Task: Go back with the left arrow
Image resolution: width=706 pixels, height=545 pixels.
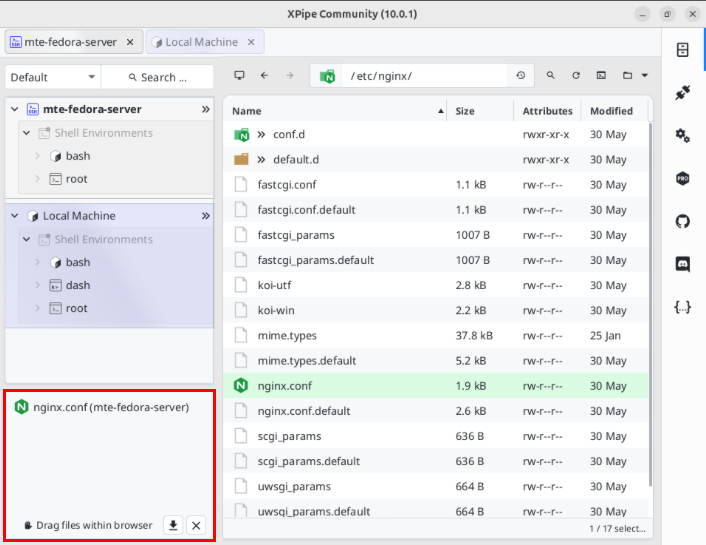Action: (264, 75)
